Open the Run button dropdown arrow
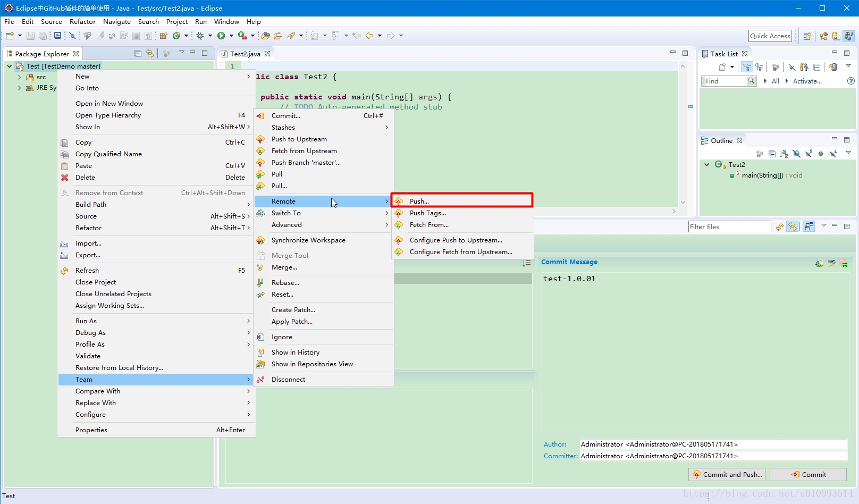Screen dimensions: 859x504 [x=231, y=36]
